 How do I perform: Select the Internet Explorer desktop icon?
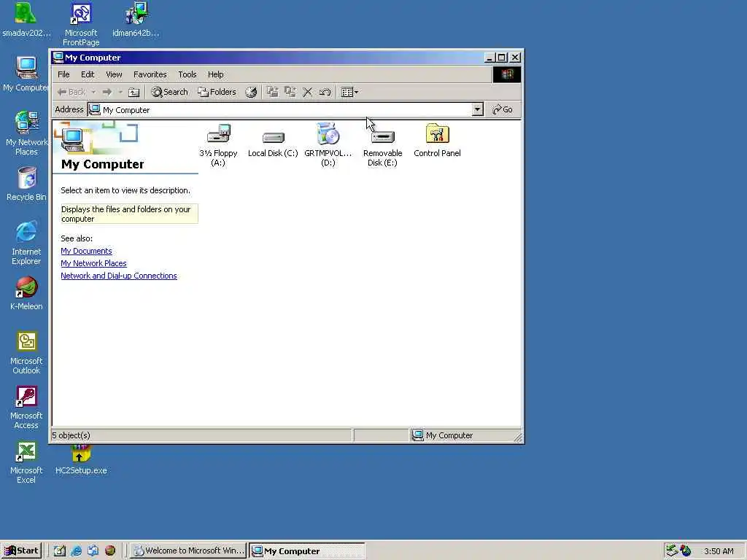click(x=26, y=243)
